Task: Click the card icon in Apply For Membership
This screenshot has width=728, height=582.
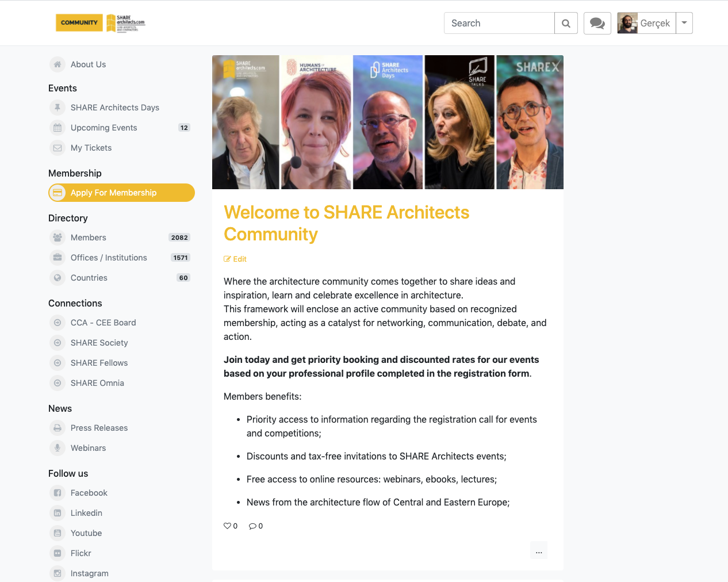Action: click(58, 193)
